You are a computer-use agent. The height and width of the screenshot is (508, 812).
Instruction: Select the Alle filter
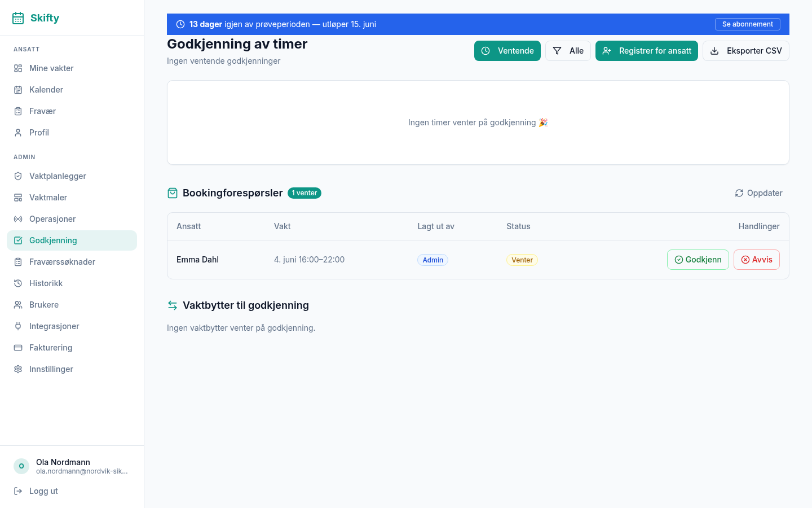tap(568, 51)
